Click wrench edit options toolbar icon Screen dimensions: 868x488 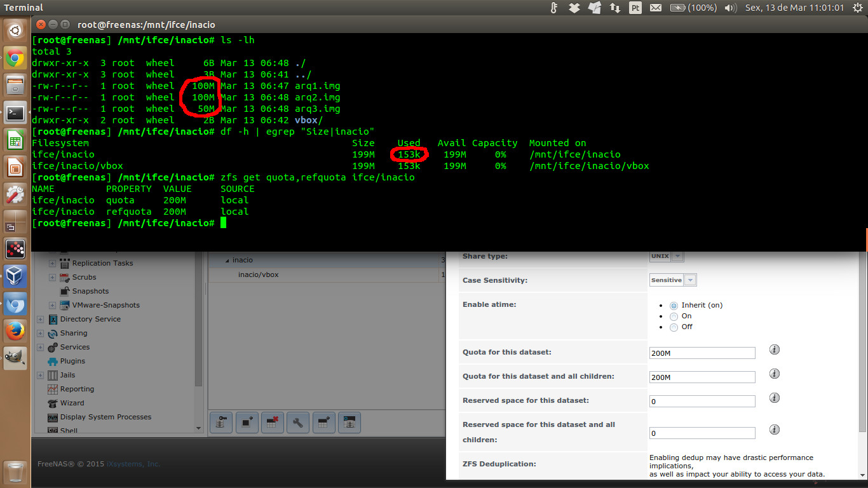click(x=297, y=422)
